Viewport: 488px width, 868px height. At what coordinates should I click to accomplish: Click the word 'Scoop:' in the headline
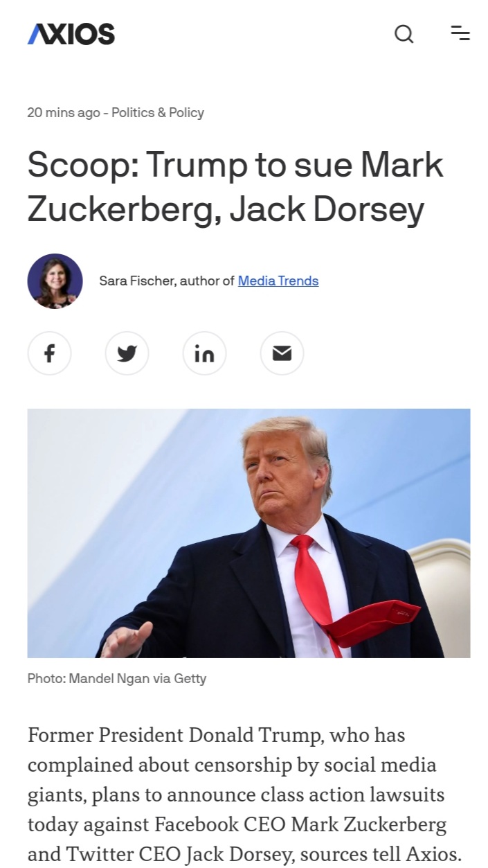(x=82, y=166)
